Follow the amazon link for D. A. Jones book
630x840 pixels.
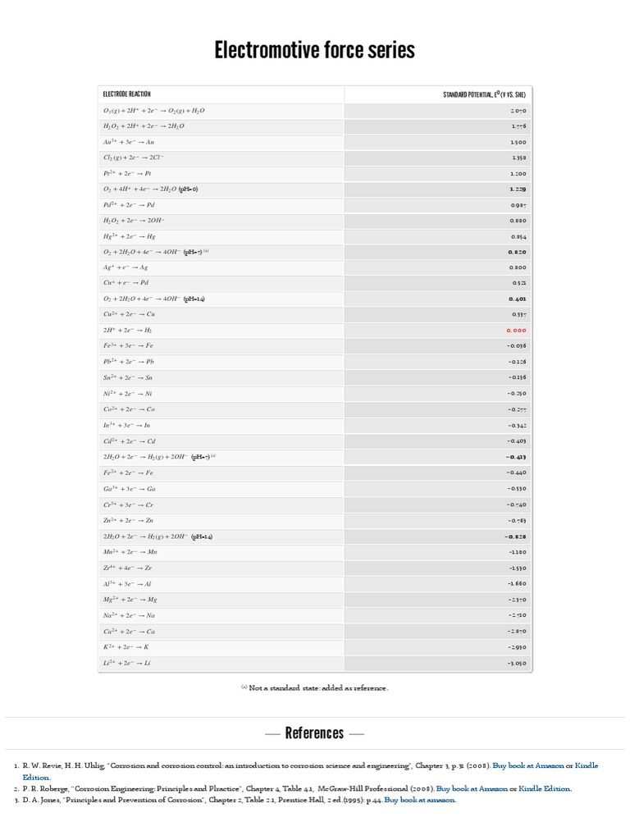pyautogui.click(x=420, y=800)
